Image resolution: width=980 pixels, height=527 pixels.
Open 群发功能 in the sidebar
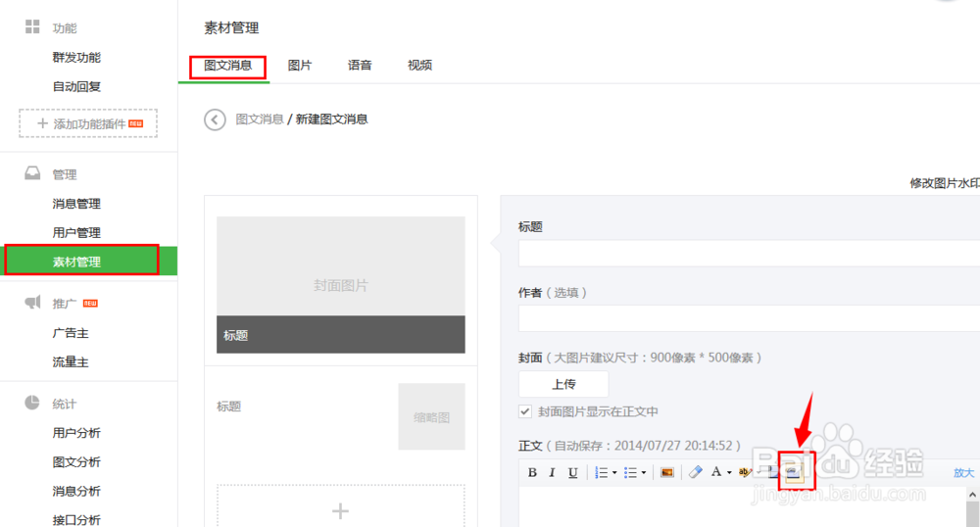click(x=76, y=58)
